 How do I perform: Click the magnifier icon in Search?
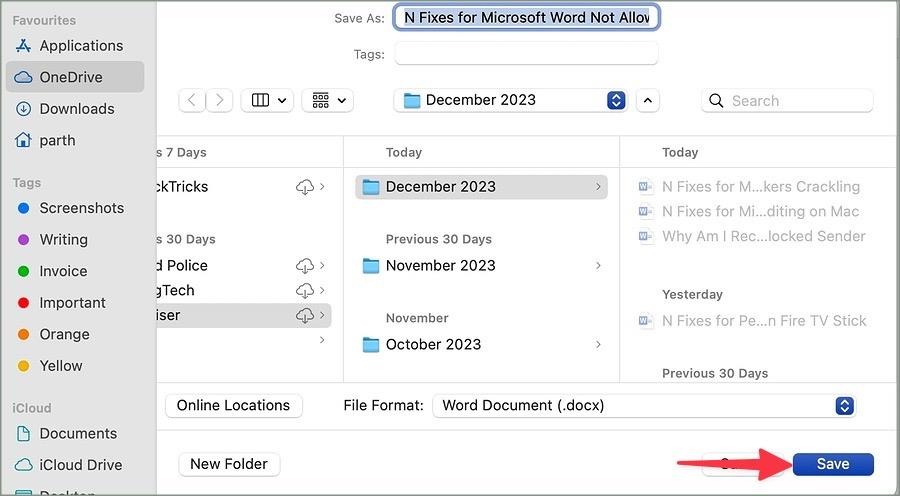(716, 101)
